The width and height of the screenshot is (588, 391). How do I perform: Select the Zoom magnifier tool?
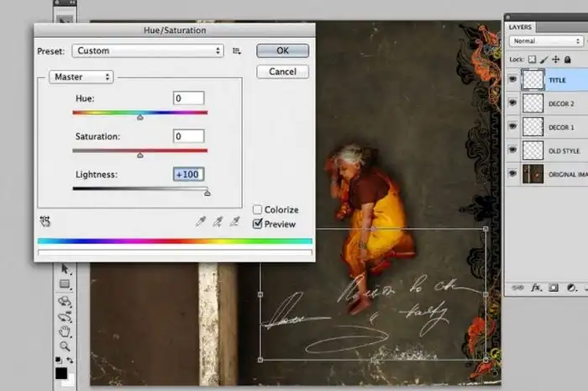[65, 346]
